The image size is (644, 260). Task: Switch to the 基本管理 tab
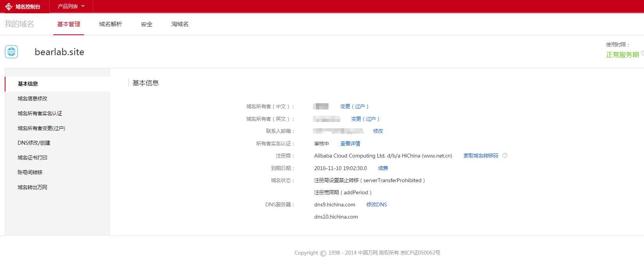point(69,24)
